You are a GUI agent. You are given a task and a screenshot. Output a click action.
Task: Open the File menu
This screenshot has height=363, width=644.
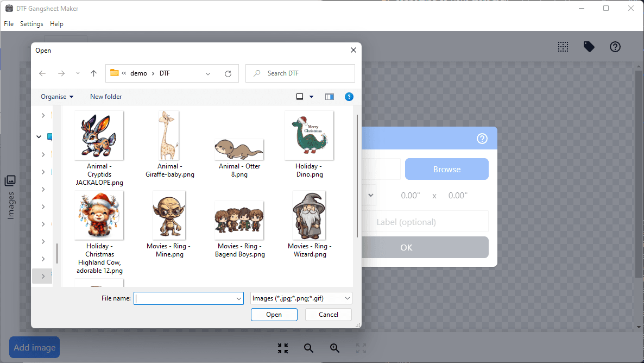(x=9, y=24)
